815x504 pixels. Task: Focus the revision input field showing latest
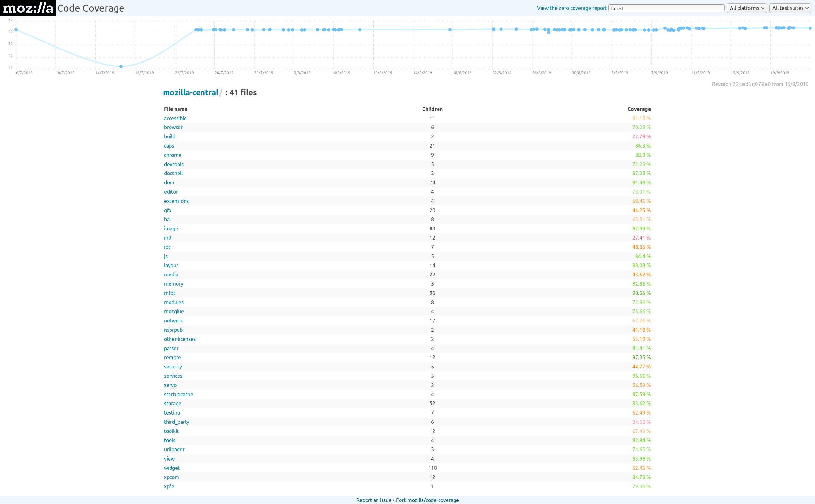[x=666, y=8]
